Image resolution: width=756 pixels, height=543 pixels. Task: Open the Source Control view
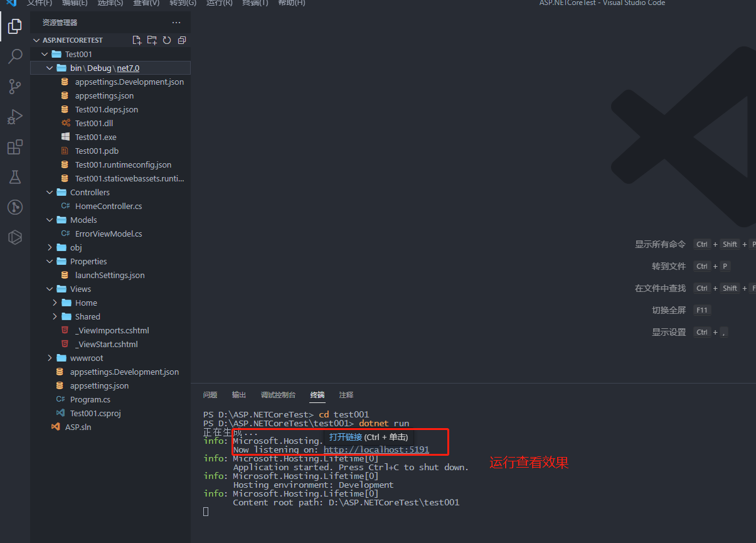click(15, 87)
